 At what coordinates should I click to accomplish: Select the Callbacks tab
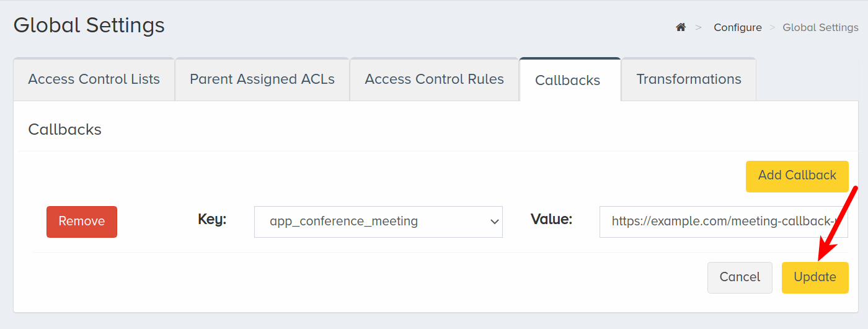pyautogui.click(x=568, y=80)
